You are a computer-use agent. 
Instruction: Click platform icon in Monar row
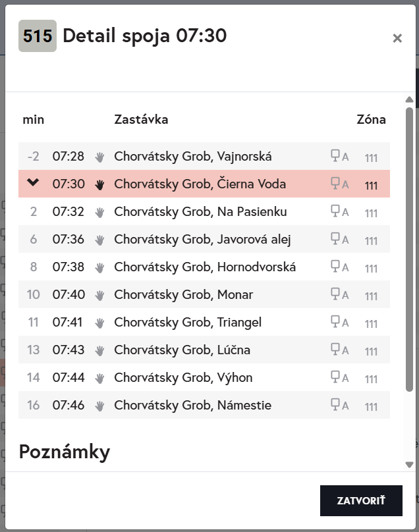(x=339, y=295)
